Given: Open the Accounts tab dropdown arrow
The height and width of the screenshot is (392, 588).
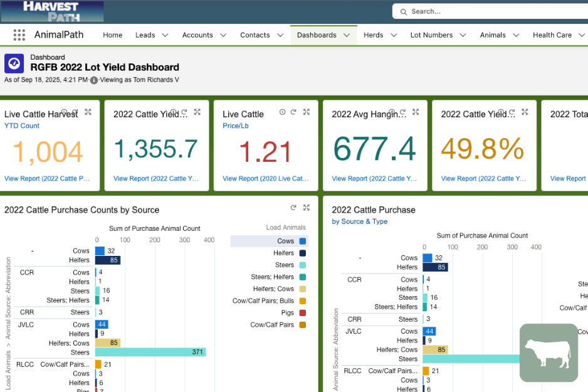Looking at the screenshot, I should 223,35.
